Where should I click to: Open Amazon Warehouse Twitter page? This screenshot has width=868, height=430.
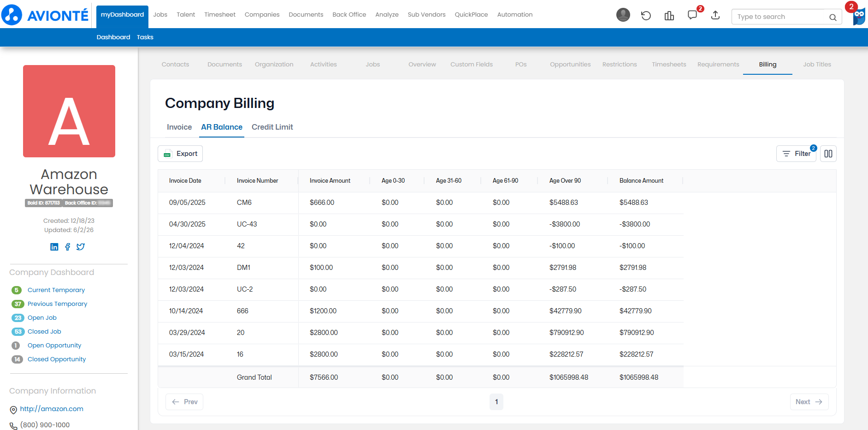coord(81,247)
